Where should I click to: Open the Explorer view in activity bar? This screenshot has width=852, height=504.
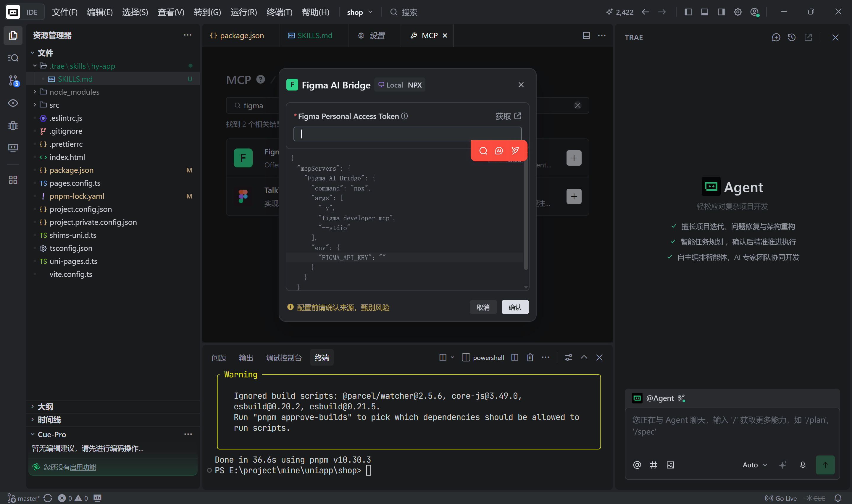(13, 35)
